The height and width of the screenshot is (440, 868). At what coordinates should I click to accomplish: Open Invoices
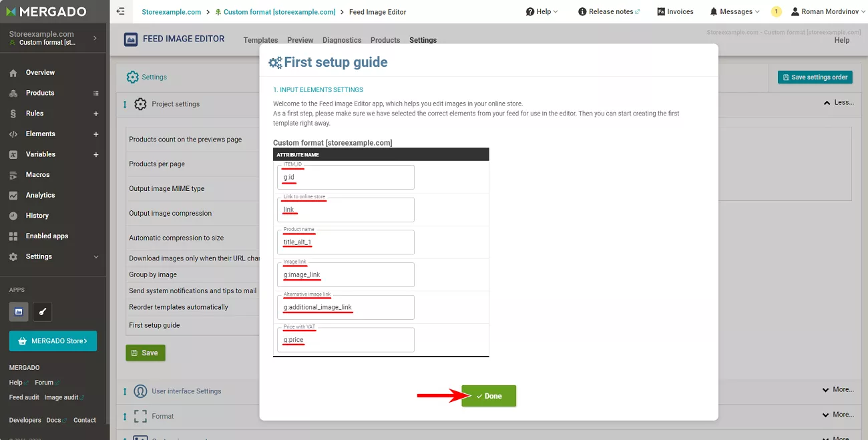(675, 11)
